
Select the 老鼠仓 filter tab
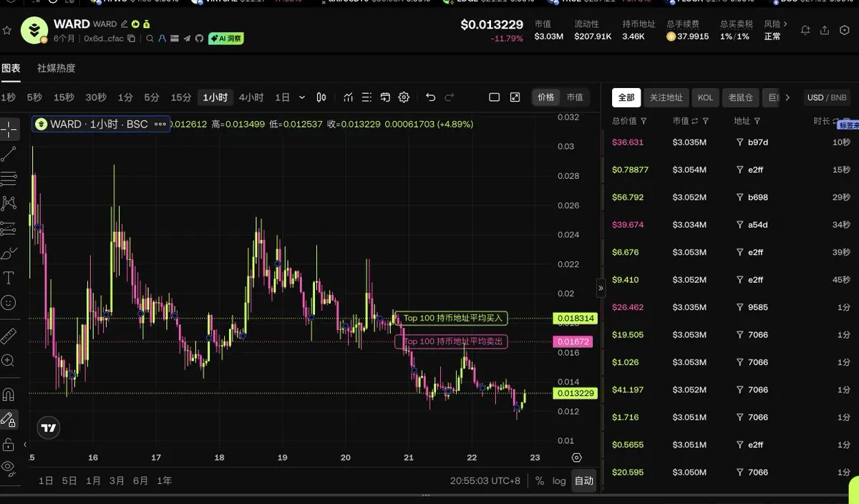click(740, 97)
